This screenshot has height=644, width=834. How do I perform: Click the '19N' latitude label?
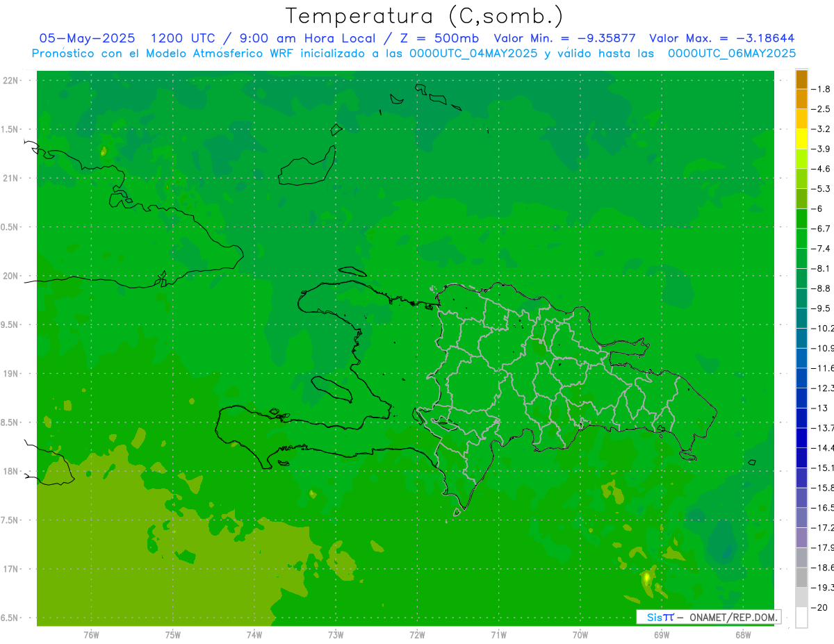tap(11, 374)
